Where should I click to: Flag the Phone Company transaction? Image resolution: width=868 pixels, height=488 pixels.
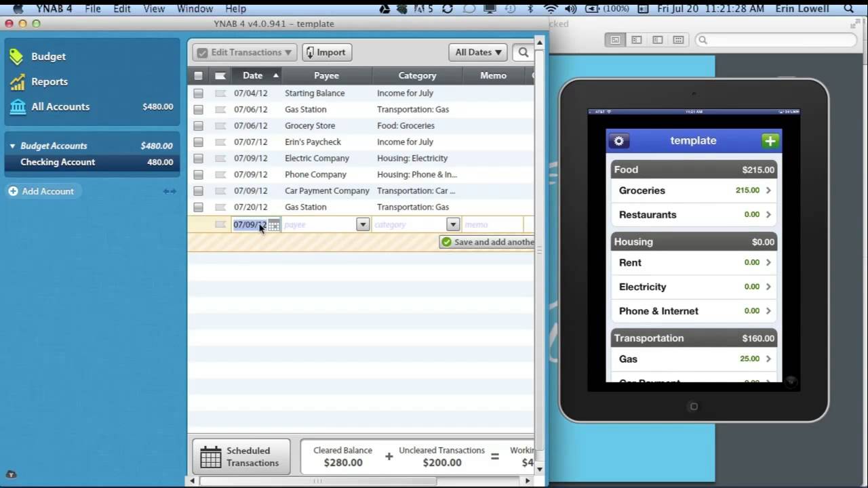[x=220, y=175]
